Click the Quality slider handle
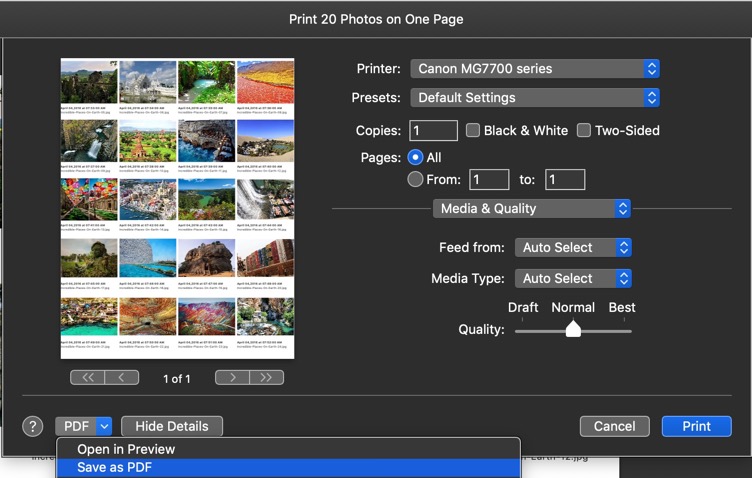The height and width of the screenshot is (478, 752). [573, 329]
